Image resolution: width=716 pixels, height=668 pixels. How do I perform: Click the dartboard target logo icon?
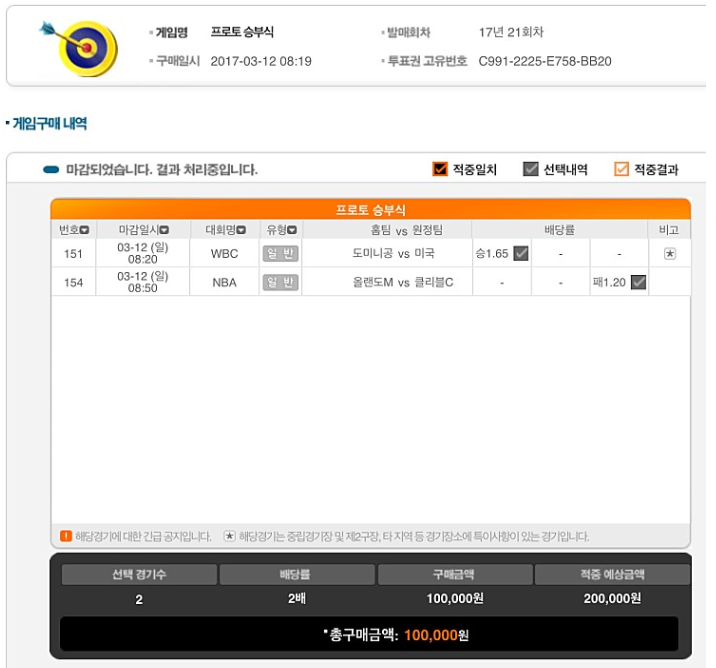(x=79, y=47)
